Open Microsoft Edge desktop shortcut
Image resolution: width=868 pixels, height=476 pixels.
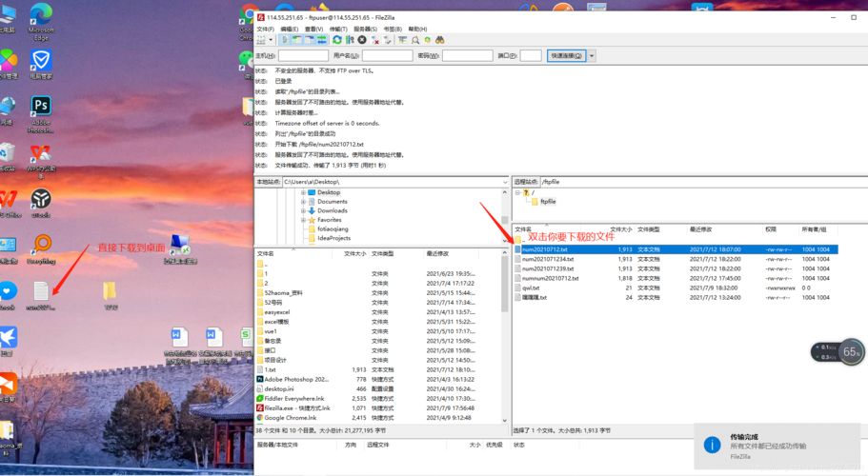pyautogui.click(x=41, y=22)
